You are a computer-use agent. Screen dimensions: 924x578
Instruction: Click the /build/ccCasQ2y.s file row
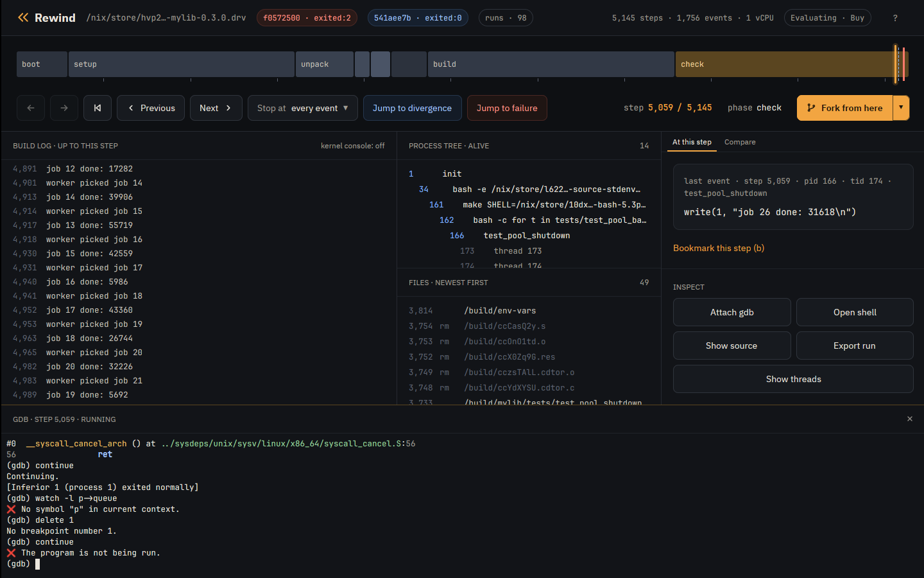pyautogui.click(x=529, y=326)
